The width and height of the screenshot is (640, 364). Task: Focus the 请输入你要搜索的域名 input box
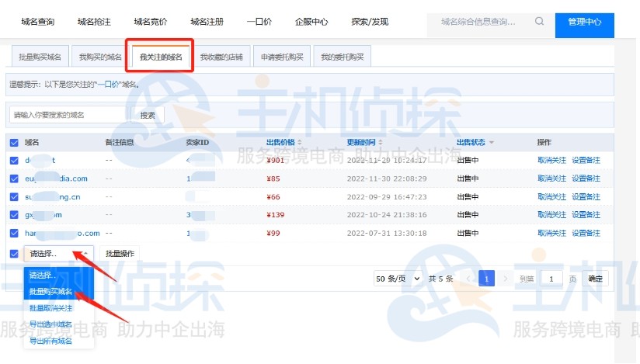pos(68,115)
